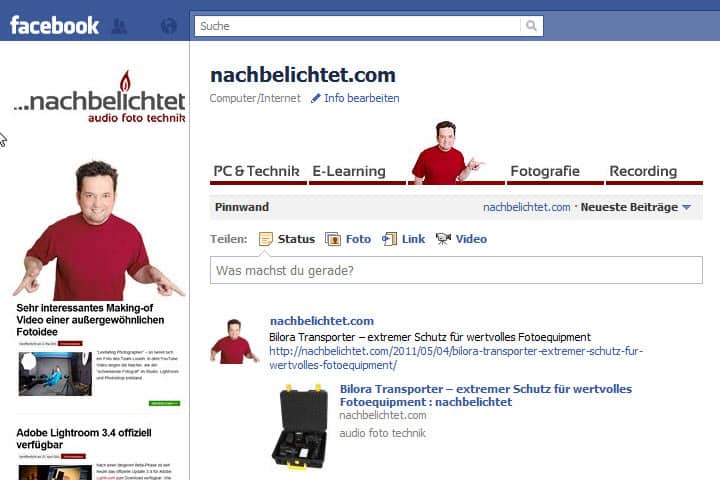
Task: Click the search magnifier icon
Action: pos(531,26)
